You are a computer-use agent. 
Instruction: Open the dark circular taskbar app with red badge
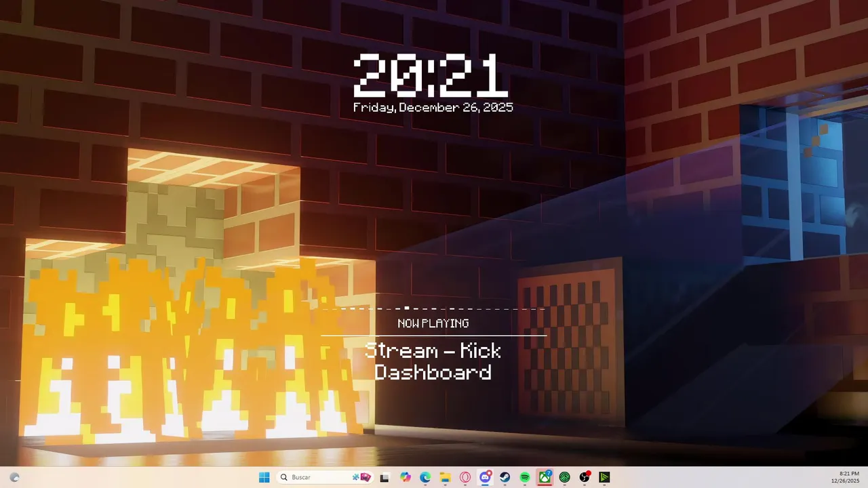(x=585, y=477)
